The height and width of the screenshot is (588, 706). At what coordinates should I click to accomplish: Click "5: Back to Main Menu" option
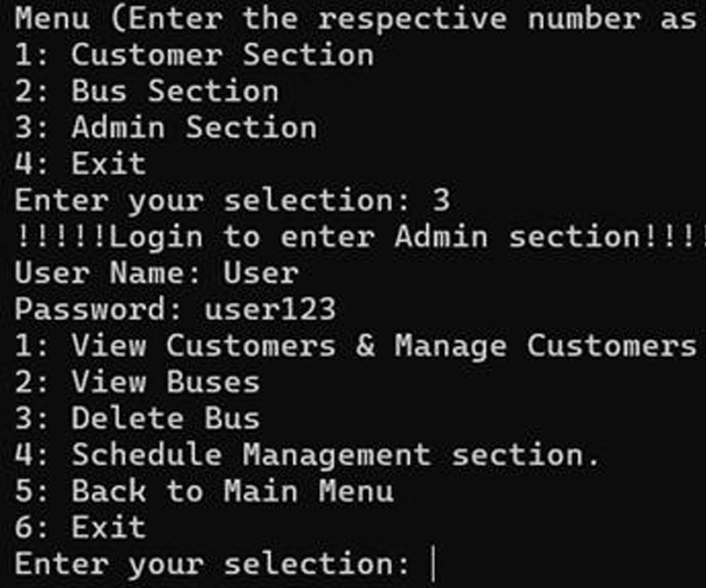(x=204, y=492)
